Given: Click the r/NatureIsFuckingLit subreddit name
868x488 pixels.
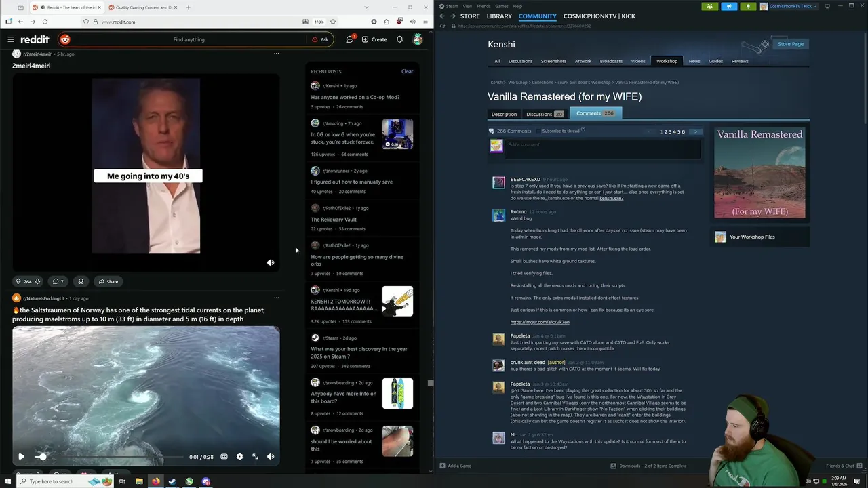Looking at the screenshot, I should point(44,298).
